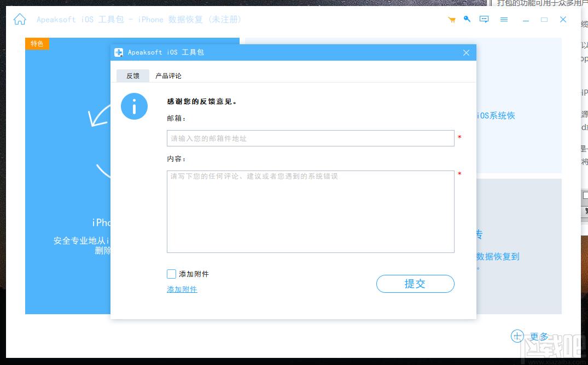Viewport: 588px width, 365px height.
Task: Click the orange 特色 badge
Action: [x=37, y=44]
